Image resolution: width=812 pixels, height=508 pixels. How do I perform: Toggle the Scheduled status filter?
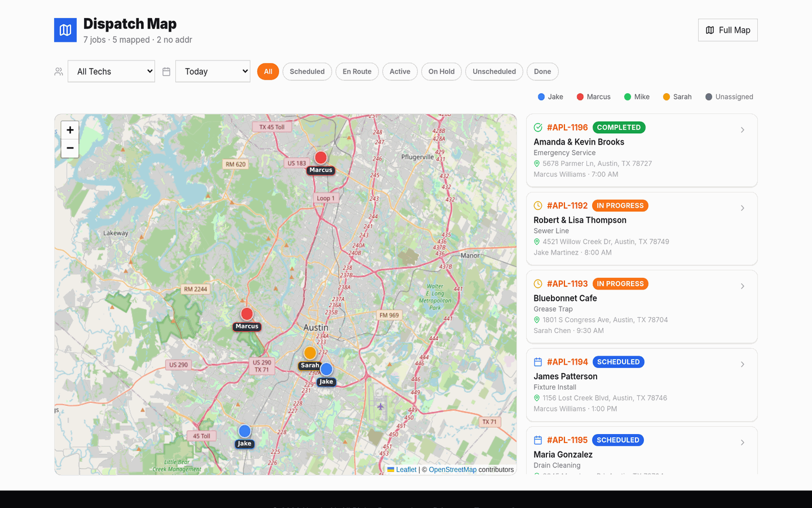(307, 72)
